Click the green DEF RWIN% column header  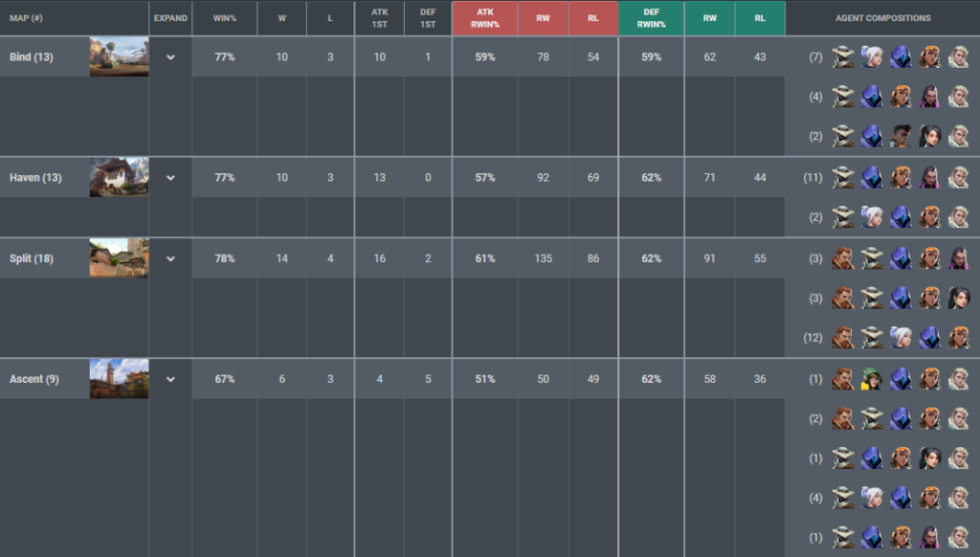click(651, 18)
